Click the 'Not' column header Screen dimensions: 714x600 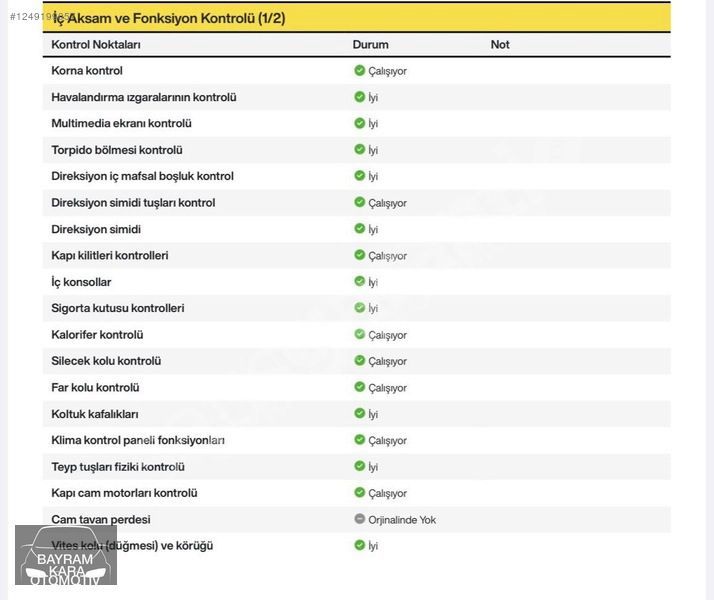click(500, 45)
